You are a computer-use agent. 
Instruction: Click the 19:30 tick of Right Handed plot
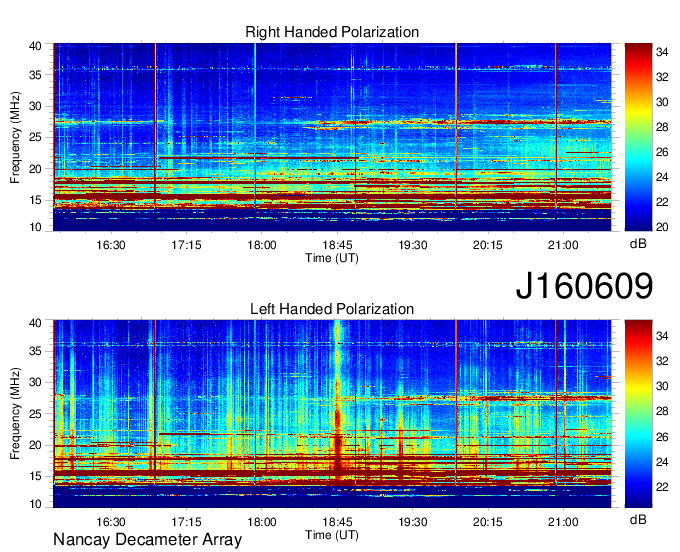point(413,245)
